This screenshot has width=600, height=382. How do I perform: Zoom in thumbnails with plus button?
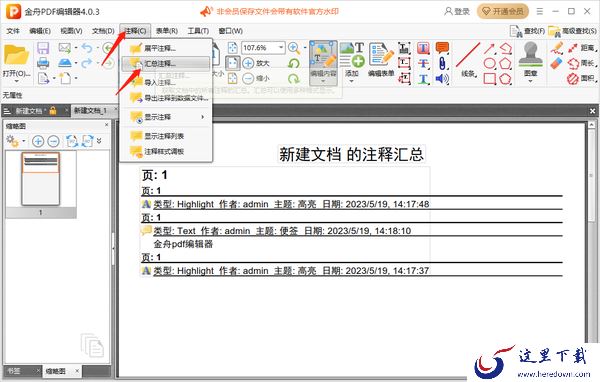[38, 141]
